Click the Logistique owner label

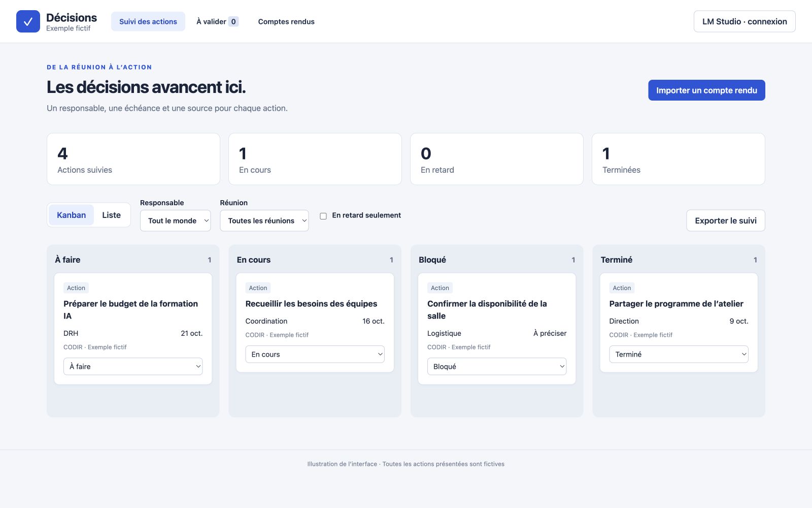click(444, 333)
